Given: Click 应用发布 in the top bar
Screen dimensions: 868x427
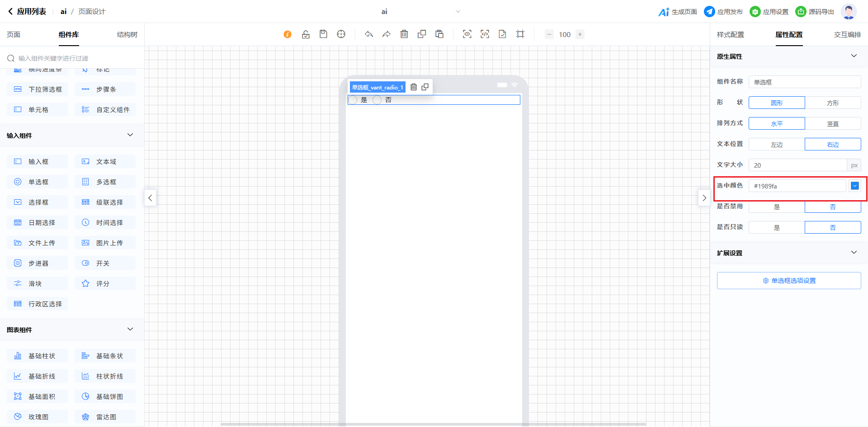Looking at the screenshot, I should (724, 12).
